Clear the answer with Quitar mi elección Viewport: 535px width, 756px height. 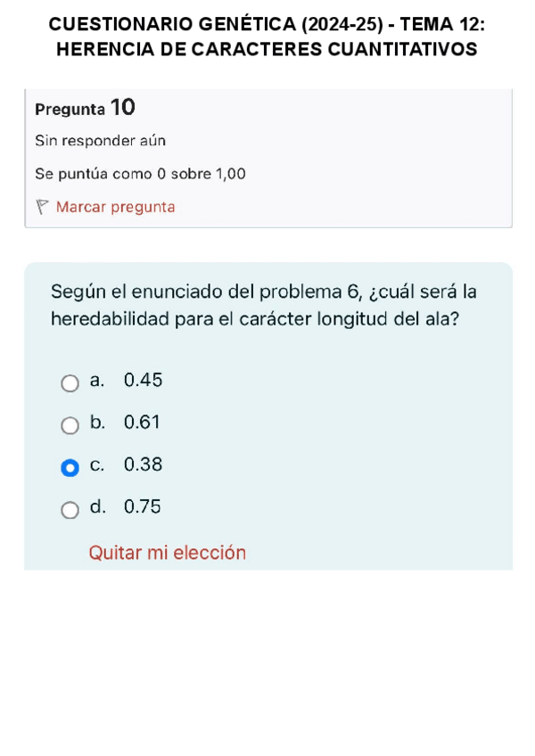coord(167,553)
